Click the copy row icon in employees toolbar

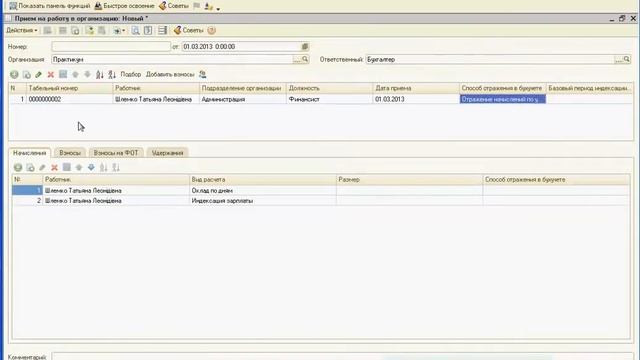27,75
